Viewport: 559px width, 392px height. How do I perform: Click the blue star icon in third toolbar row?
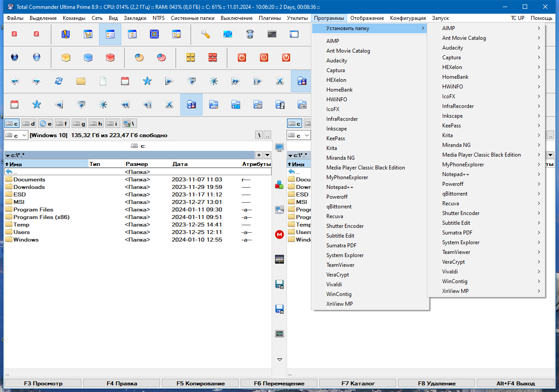pos(147,81)
